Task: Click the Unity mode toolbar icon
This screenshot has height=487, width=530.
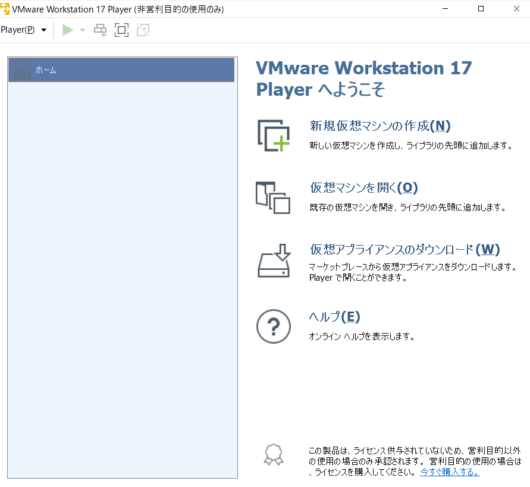Action: tap(143, 30)
